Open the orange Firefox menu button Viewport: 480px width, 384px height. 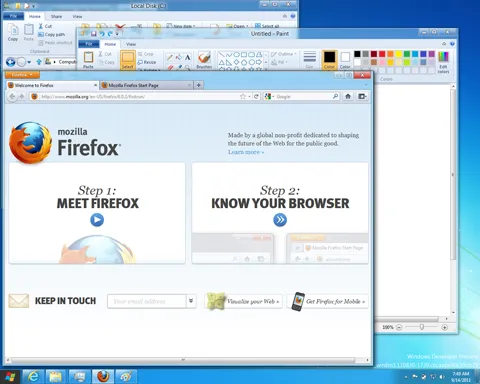click(22, 75)
